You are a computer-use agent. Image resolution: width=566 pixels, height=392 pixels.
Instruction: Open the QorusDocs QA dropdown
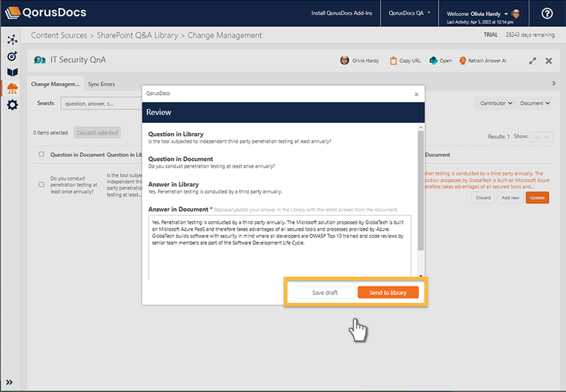point(410,13)
